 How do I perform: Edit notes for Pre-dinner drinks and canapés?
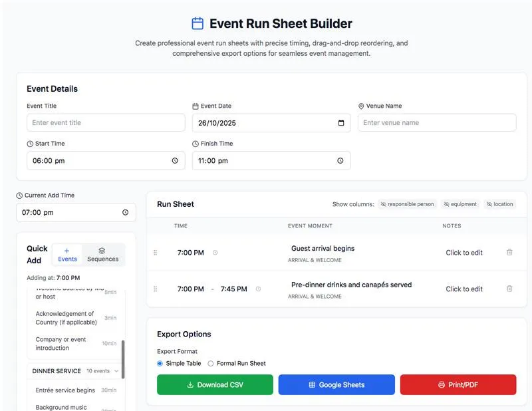pos(464,289)
